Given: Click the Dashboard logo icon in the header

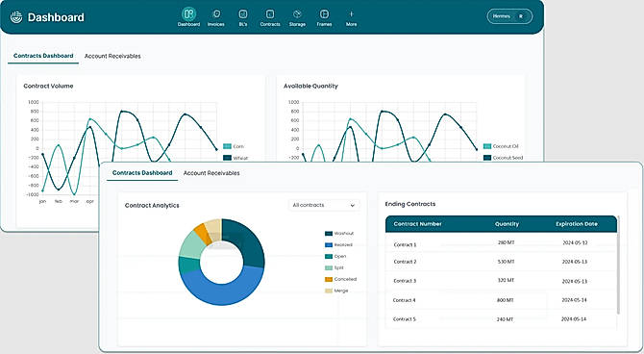Looking at the screenshot, I should (x=16, y=17).
